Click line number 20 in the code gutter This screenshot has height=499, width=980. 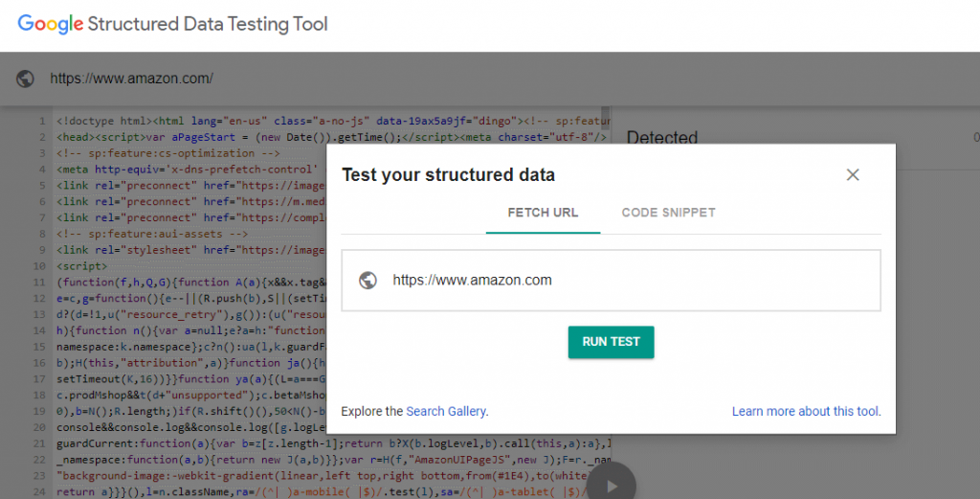[39, 428]
